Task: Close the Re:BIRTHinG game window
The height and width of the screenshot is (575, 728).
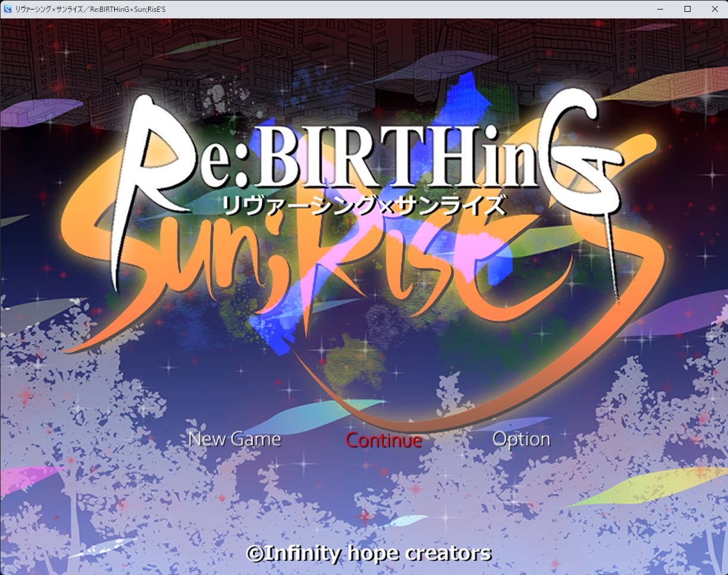Action: (x=714, y=9)
